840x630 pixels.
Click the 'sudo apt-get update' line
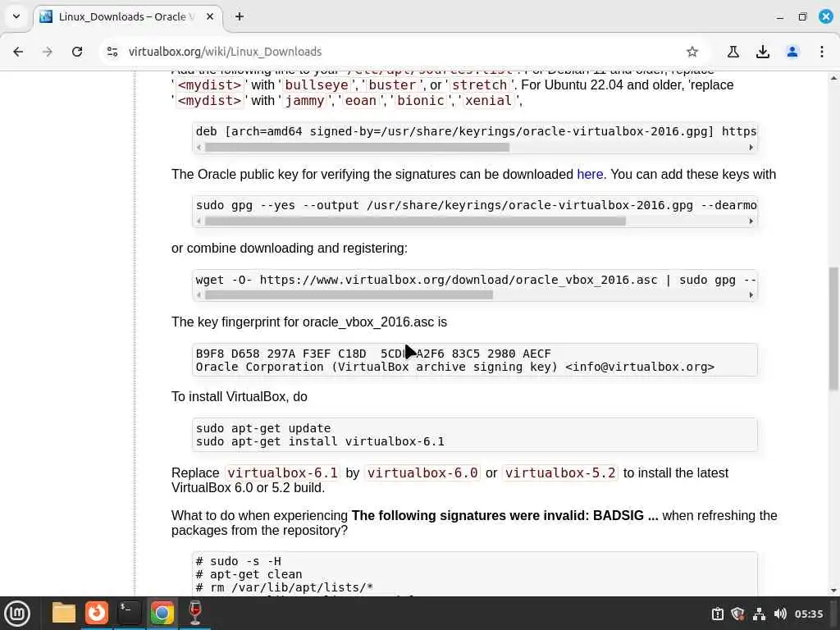(x=263, y=428)
